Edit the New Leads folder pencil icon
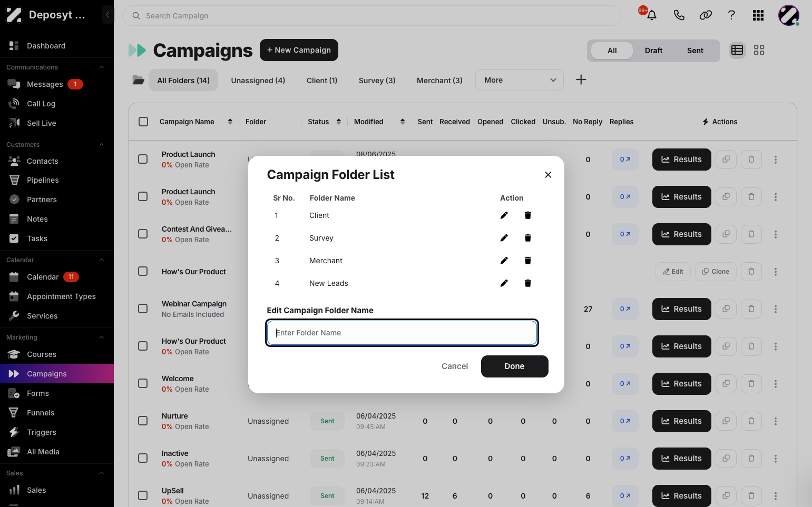The image size is (812, 507). [504, 283]
